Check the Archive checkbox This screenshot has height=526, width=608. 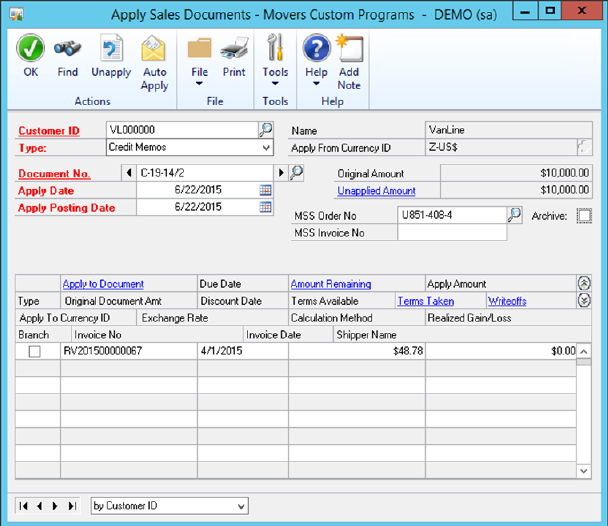coord(585,216)
